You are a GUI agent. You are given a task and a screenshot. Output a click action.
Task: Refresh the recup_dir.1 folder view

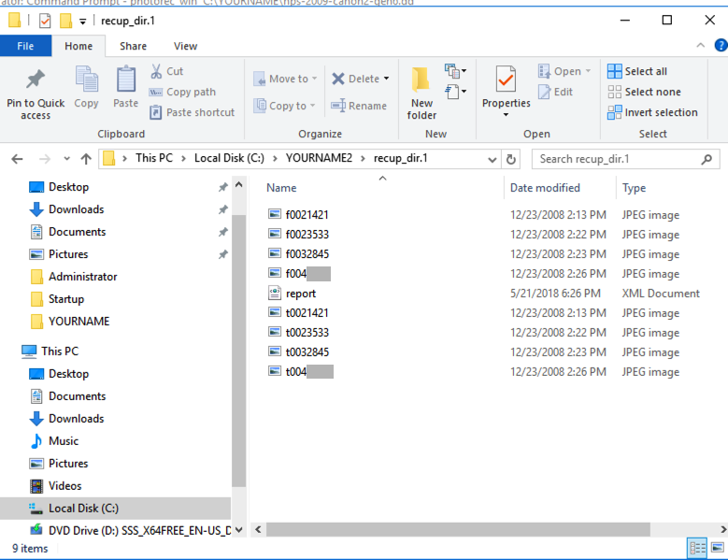click(x=510, y=159)
